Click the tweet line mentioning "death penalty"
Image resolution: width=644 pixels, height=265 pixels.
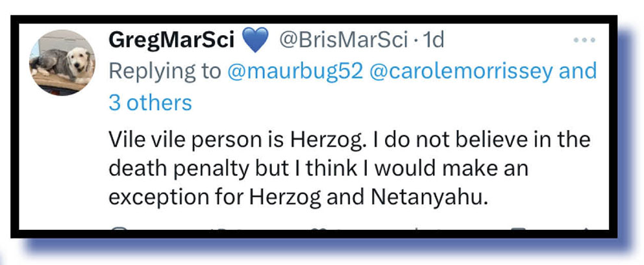pos(317,168)
